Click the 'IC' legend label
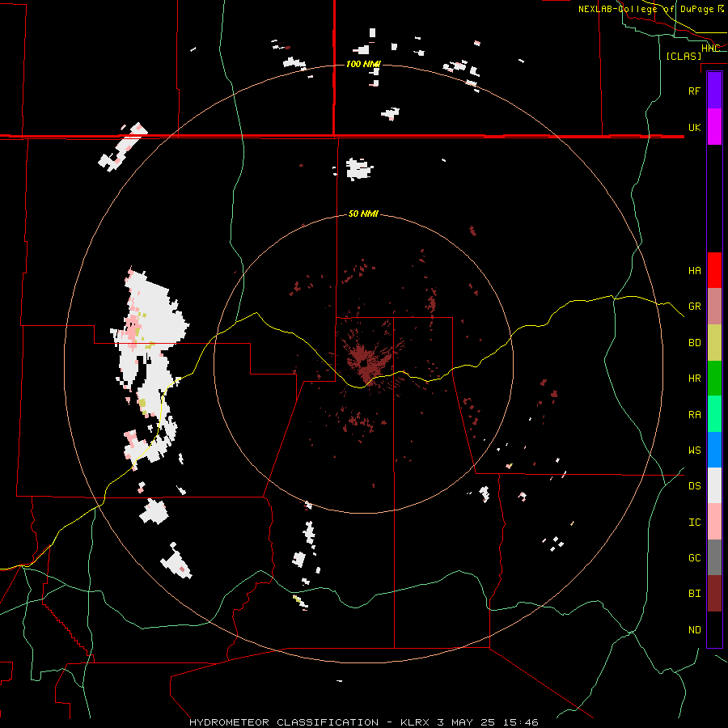Screen dimensions: 728x728 [694, 523]
